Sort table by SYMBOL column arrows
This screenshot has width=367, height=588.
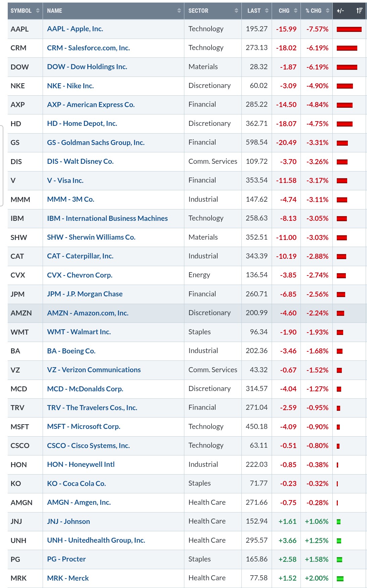click(38, 11)
